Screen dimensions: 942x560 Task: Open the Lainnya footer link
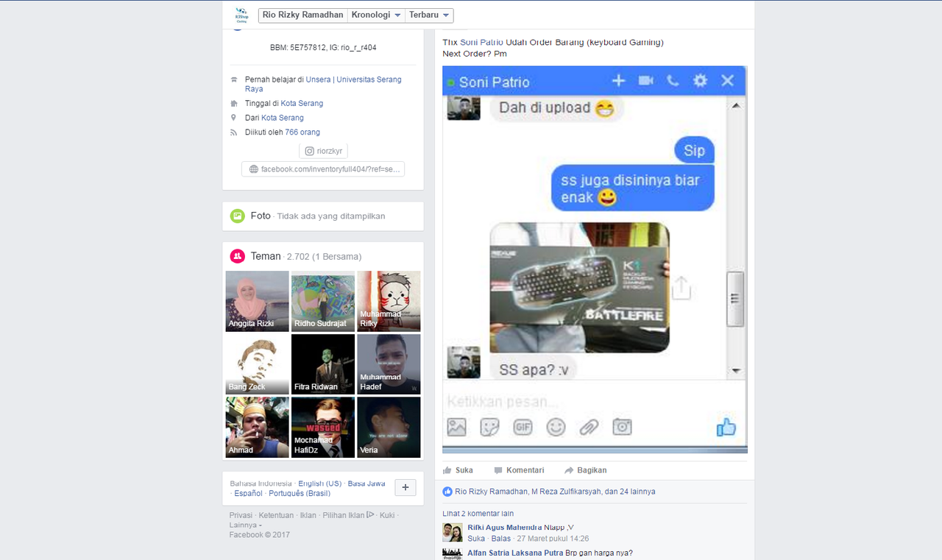244,525
